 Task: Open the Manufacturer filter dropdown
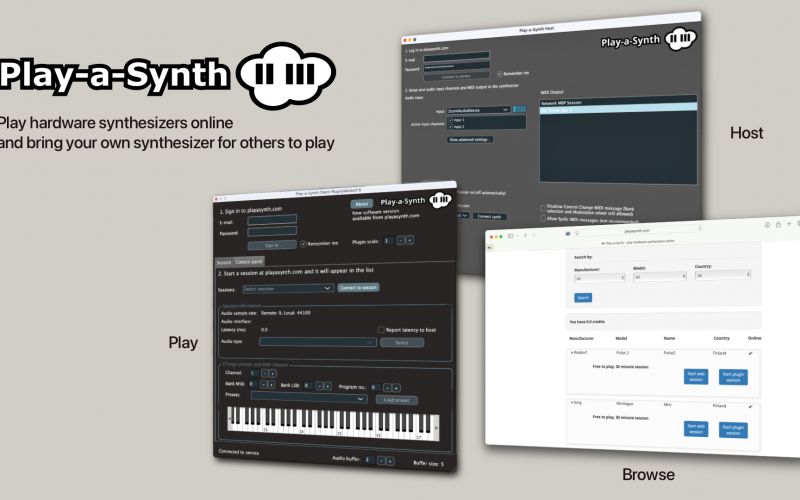point(600,278)
